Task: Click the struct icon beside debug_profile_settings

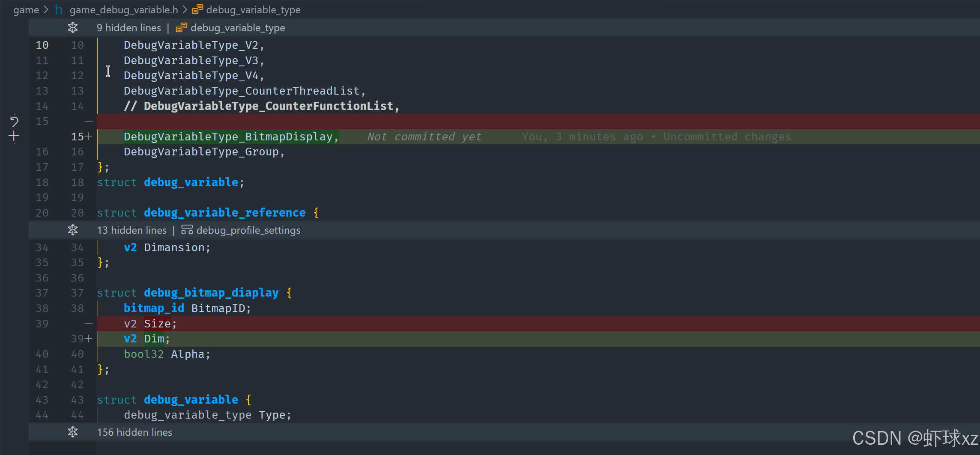Action: click(187, 230)
